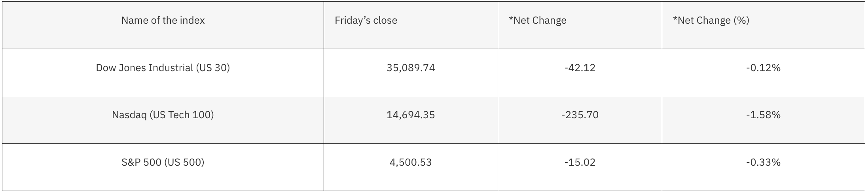Screen dimensions: 868x193
Task: Click the "(US 30)" label text
Action: [213, 68]
